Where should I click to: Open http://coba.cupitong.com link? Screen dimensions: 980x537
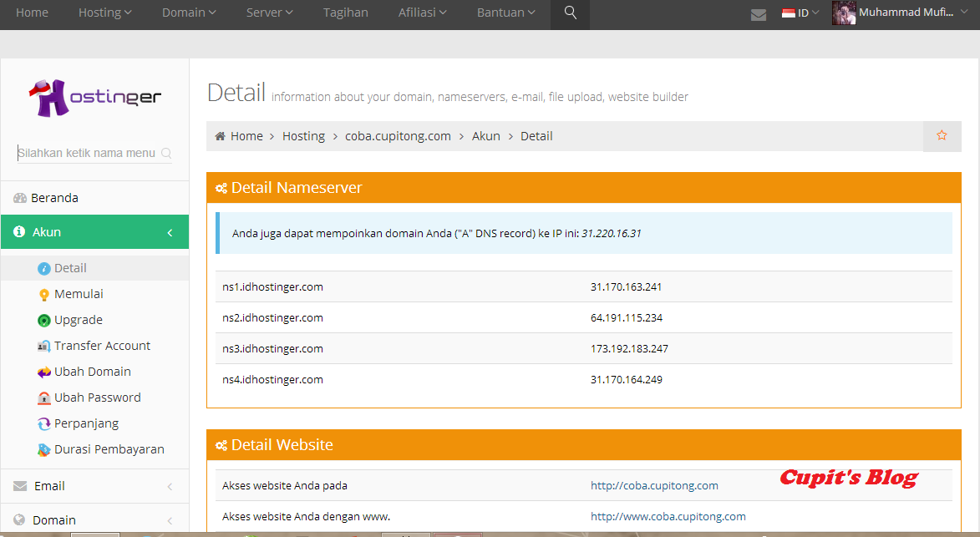tap(654, 486)
